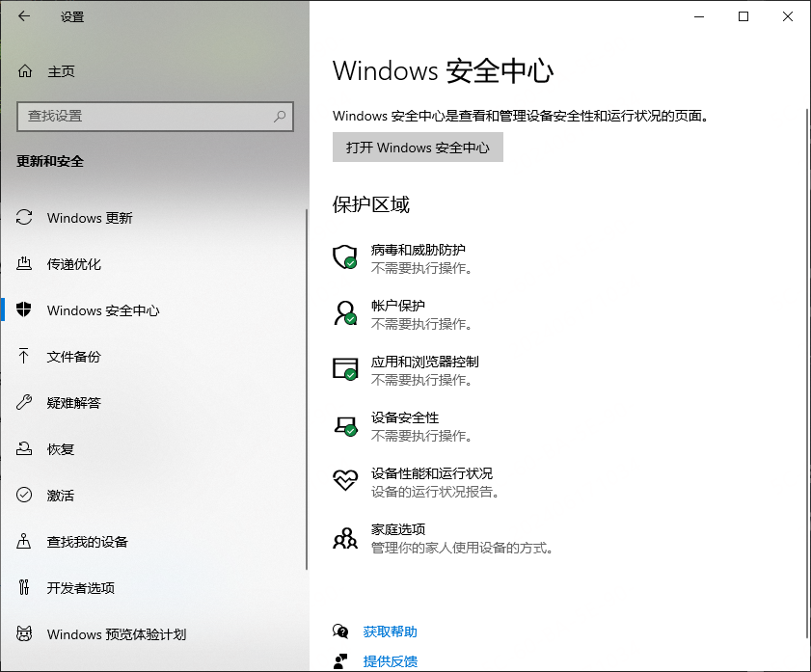Open 文件备份 section
The width and height of the screenshot is (811, 672).
pos(73,357)
